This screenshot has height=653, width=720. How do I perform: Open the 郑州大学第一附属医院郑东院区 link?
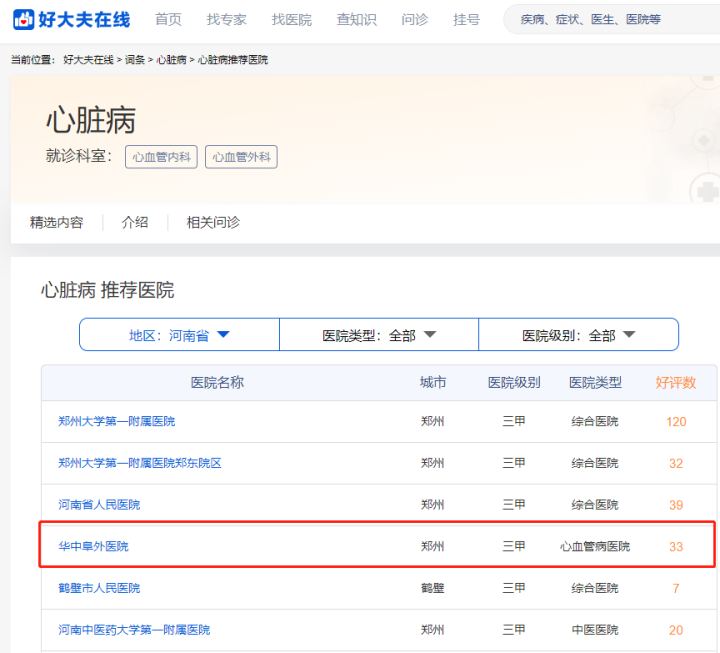tap(140, 463)
